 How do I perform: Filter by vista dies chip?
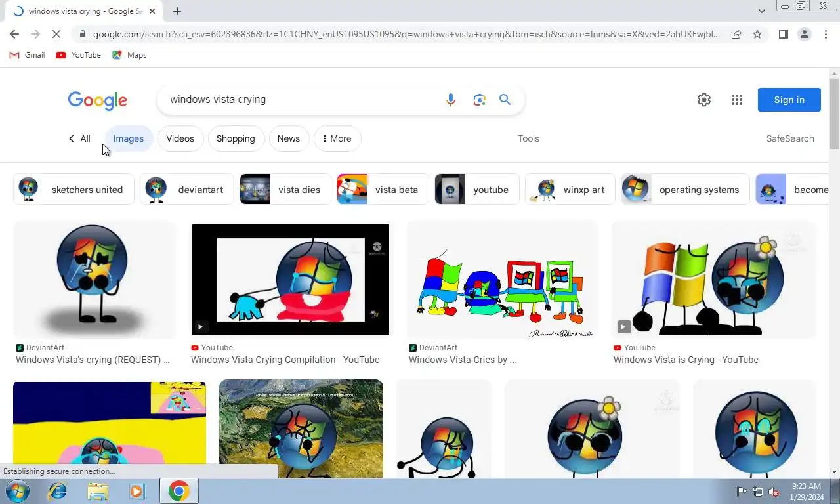(x=285, y=190)
